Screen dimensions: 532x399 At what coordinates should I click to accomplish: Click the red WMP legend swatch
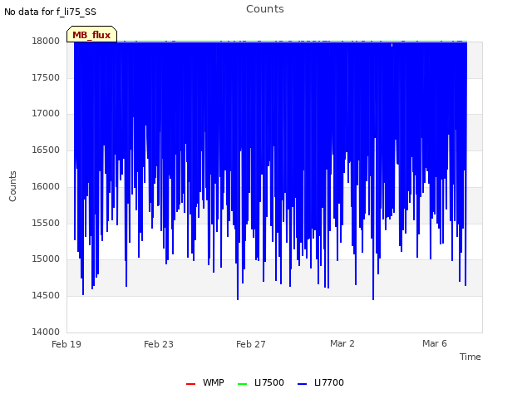tap(190, 384)
